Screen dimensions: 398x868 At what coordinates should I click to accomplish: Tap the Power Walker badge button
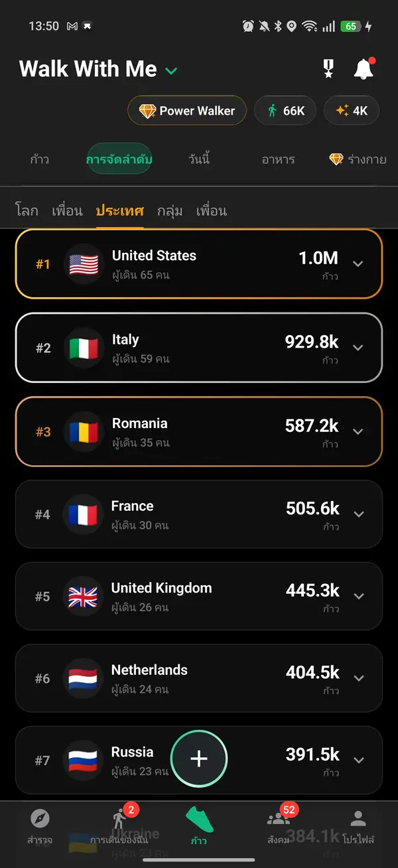click(187, 111)
